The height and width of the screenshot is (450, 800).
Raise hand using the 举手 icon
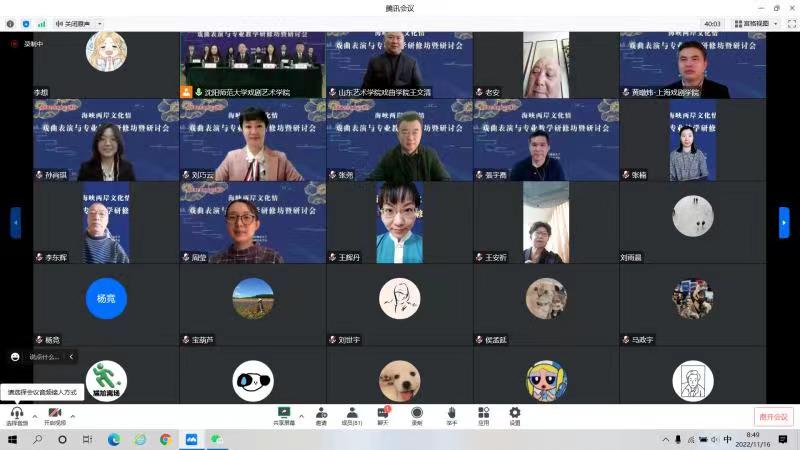[x=451, y=413]
